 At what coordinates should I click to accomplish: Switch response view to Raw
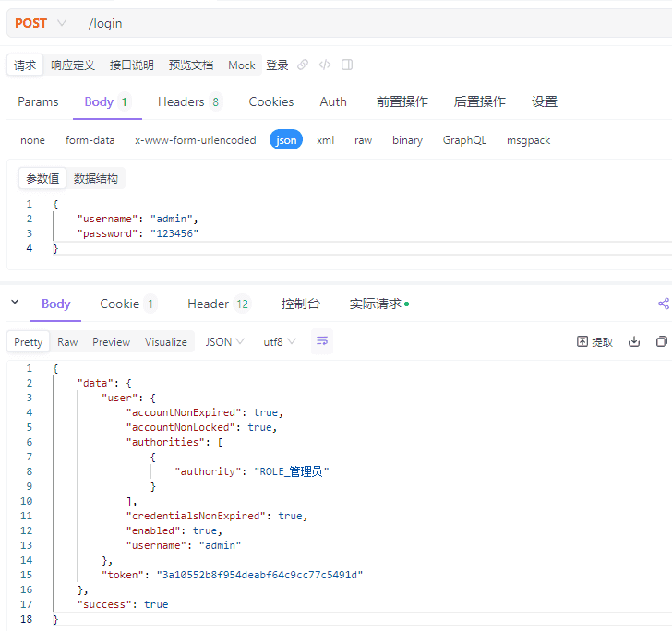point(67,342)
